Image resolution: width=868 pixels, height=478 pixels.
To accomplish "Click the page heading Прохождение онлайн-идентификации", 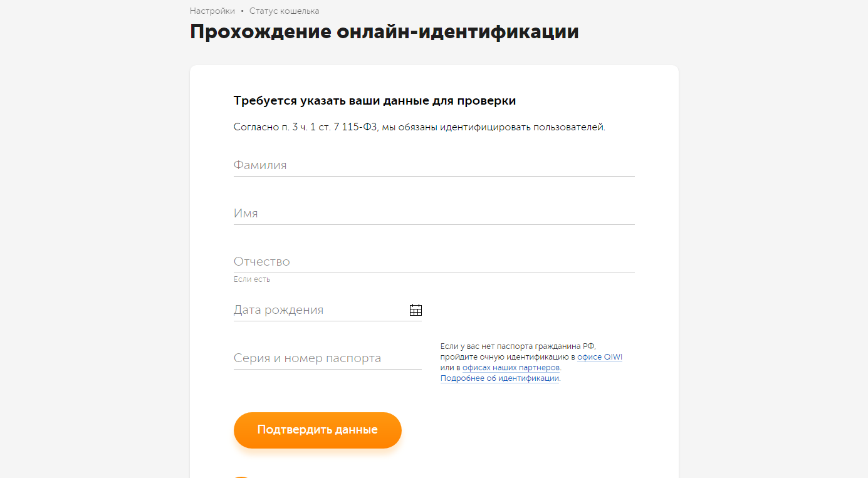I will pos(384,30).
